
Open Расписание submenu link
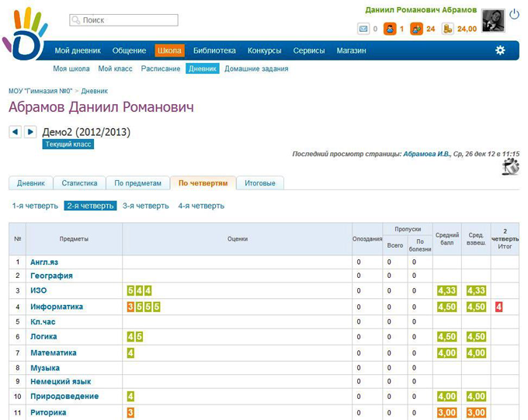pos(161,69)
